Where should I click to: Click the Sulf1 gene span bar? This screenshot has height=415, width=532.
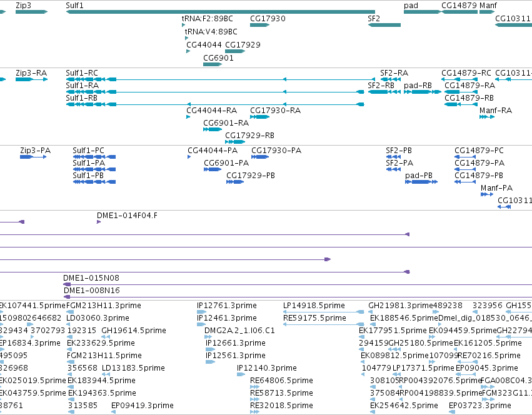[220, 12]
